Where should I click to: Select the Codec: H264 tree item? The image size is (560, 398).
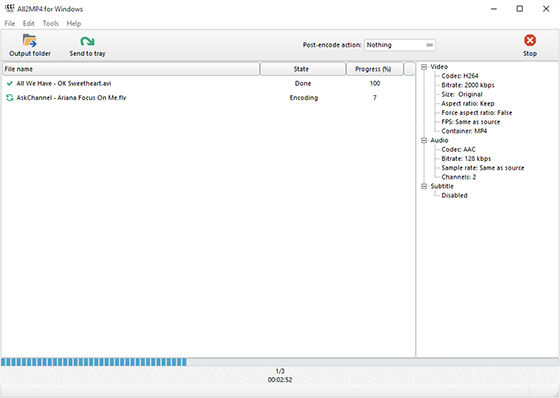(460, 76)
